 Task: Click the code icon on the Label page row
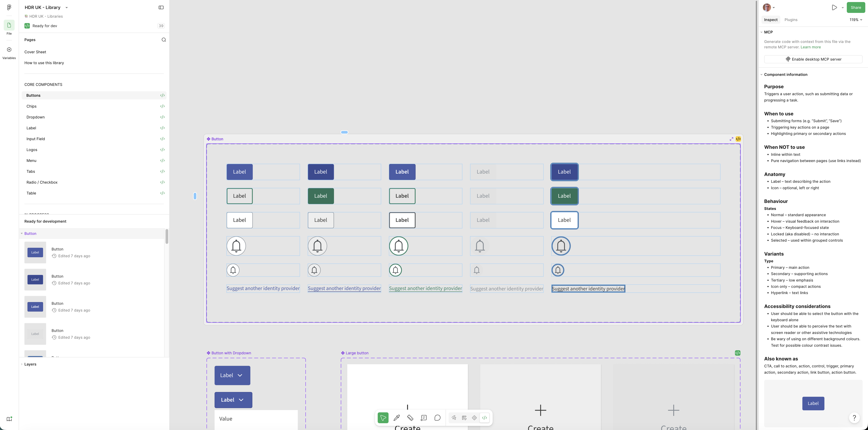pos(162,128)
